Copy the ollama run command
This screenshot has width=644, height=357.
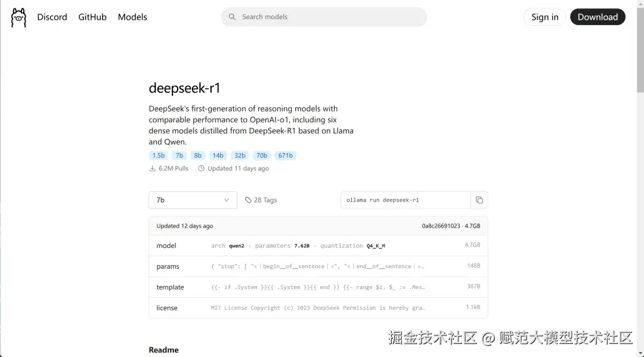(x=479, y=200)
